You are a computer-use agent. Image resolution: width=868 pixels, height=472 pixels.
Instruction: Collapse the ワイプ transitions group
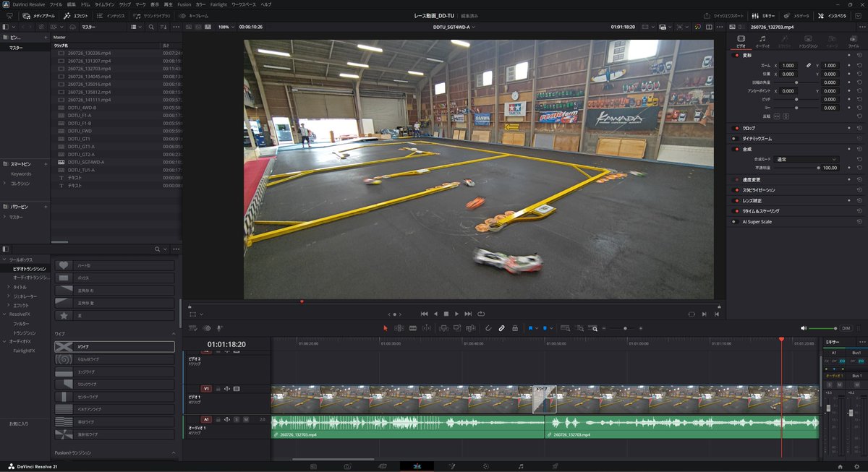coord(174,333)
